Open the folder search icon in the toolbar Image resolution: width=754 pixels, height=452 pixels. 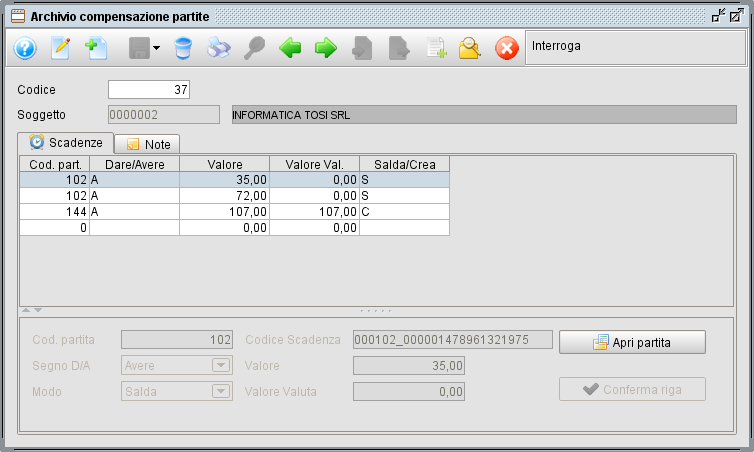pyautogui.click(x=470, y=48)
